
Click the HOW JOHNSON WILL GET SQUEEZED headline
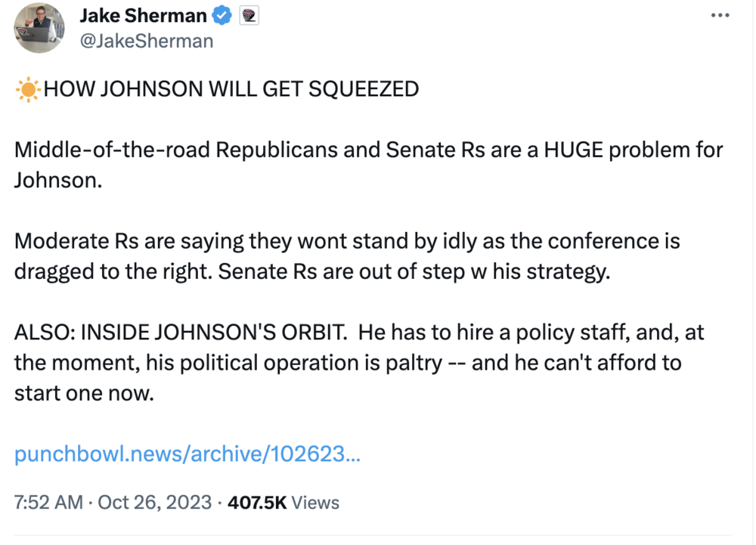(x=231, y=89)
